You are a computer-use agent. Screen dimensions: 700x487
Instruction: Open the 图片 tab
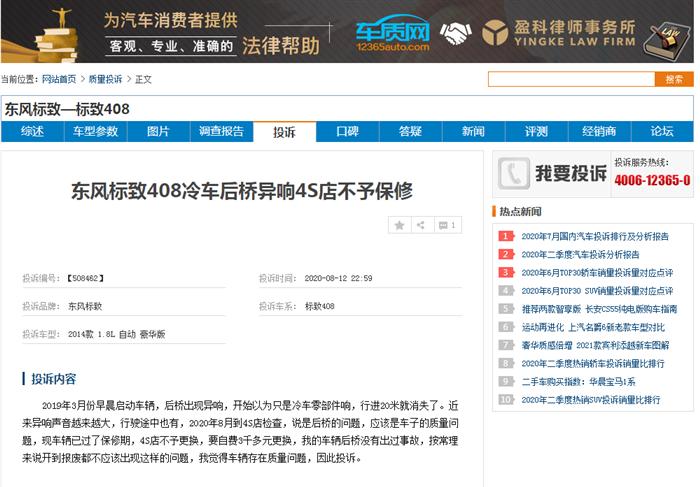tap(158, 131)
